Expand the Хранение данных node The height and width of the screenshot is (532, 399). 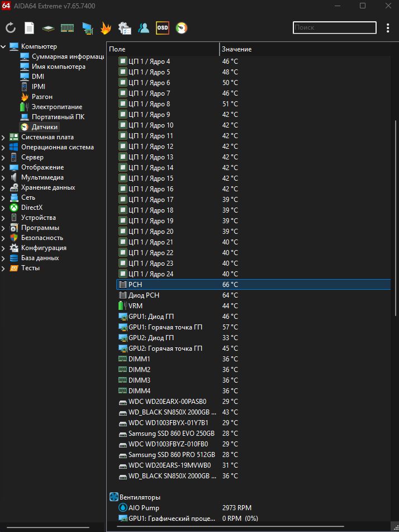pos(3,187)
